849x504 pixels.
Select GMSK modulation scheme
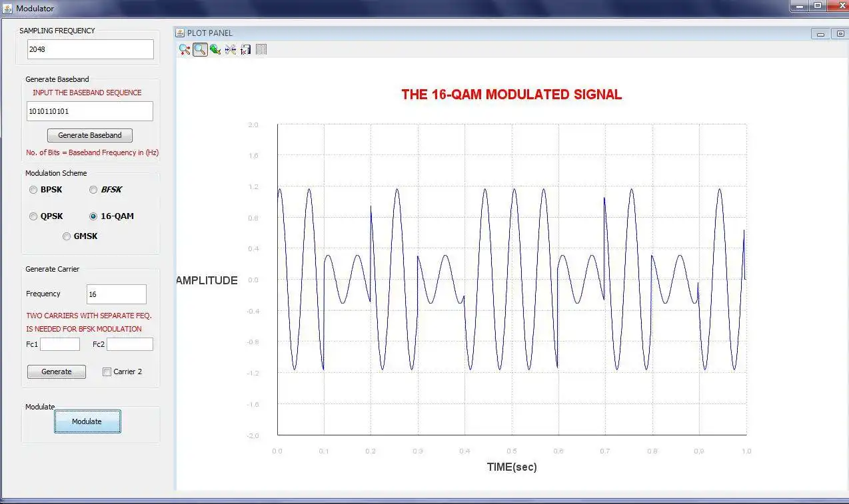(x=67, y=236)
